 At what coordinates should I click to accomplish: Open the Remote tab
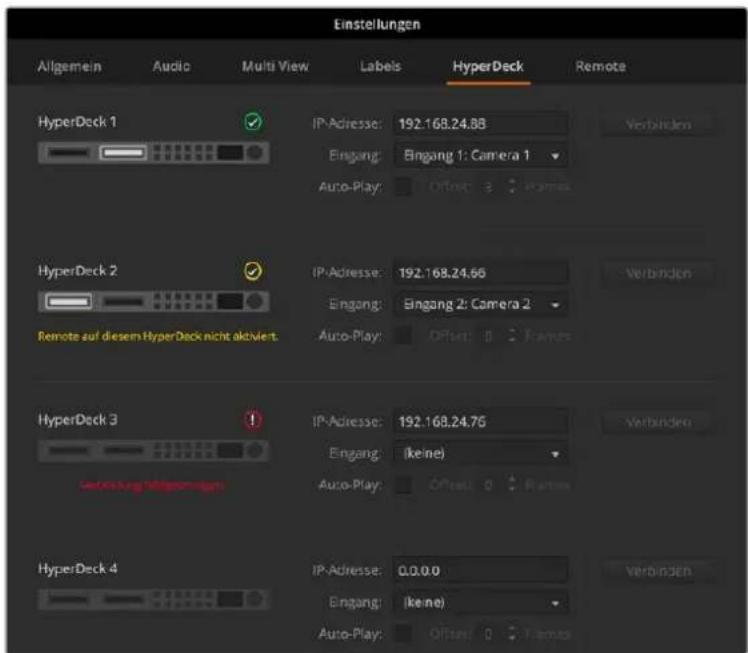[x=600, y=66]
